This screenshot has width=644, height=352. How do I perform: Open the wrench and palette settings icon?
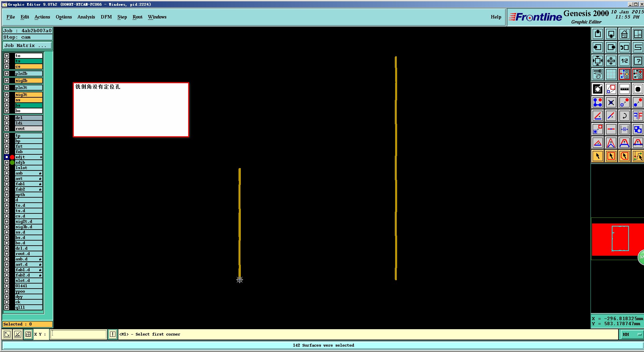pos(598,74)
